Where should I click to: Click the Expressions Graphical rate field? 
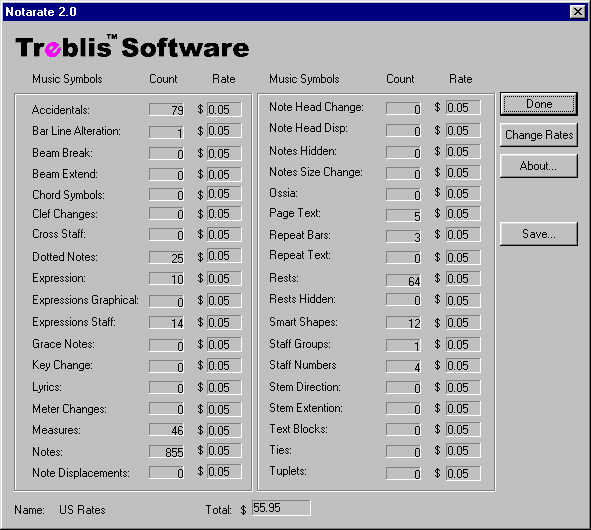[x=224, y=301]
